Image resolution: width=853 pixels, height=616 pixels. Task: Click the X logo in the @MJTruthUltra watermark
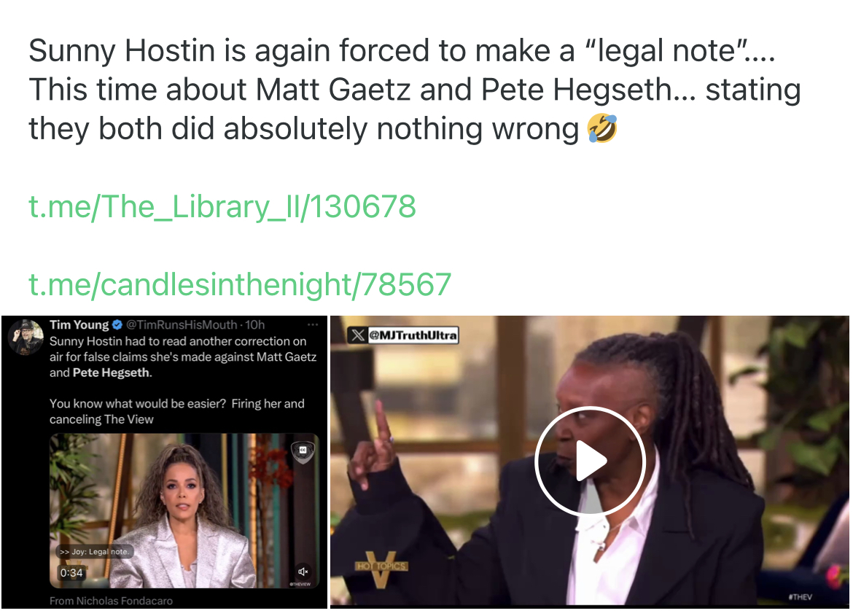(358, 335)
